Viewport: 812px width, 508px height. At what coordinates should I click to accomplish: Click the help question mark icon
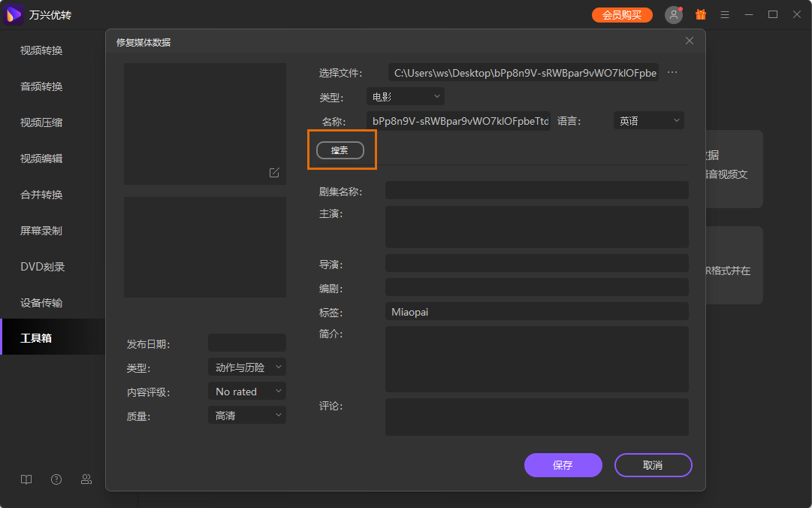tap(56, 479)
